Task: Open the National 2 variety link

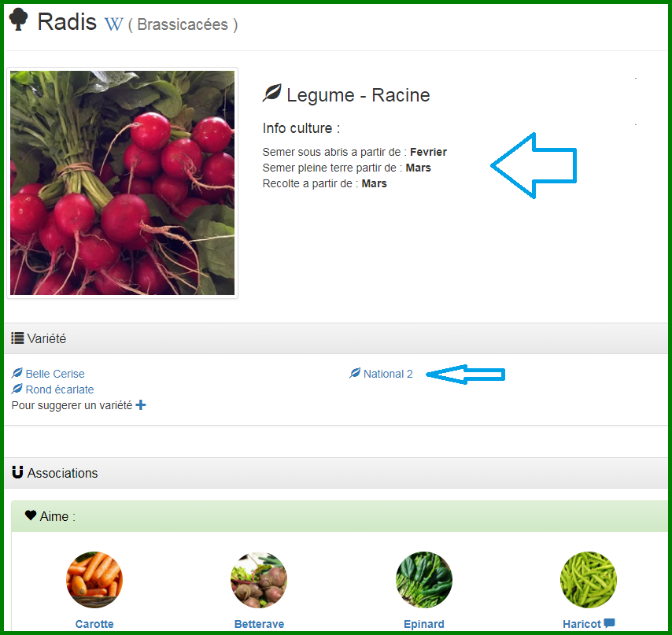Action: click(388, 374)
